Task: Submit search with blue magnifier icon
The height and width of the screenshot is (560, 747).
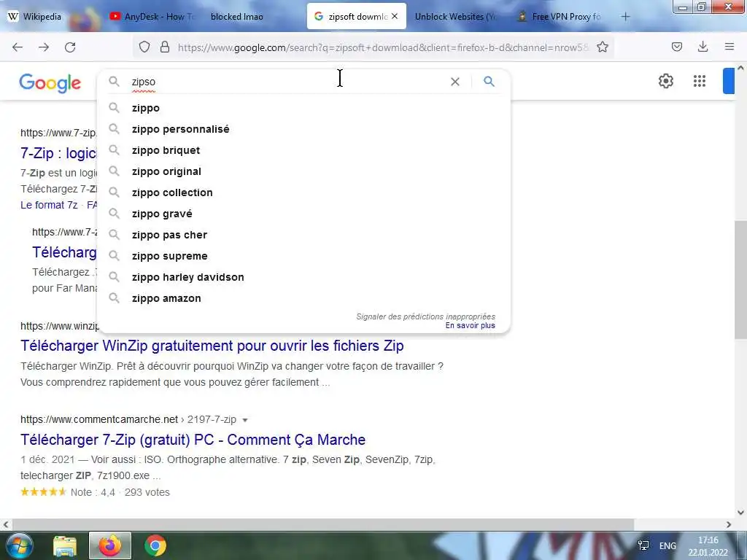Action: point(489,82)
